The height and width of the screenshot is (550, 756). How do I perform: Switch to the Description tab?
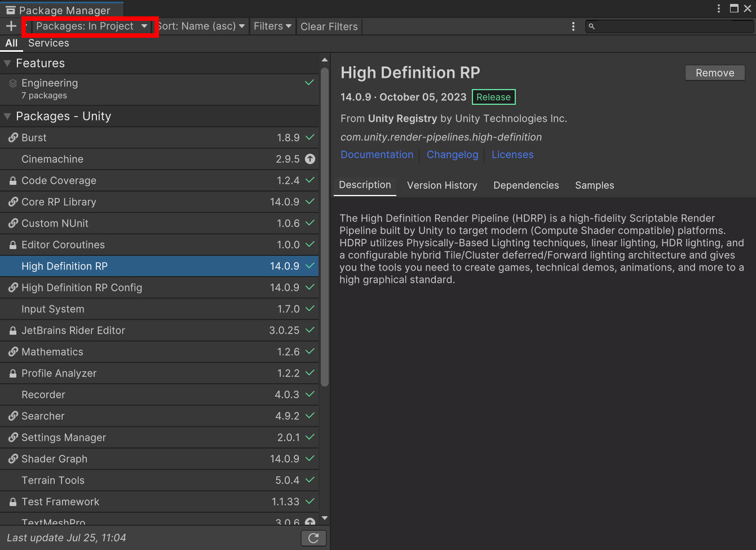click(x=365, y=185)
